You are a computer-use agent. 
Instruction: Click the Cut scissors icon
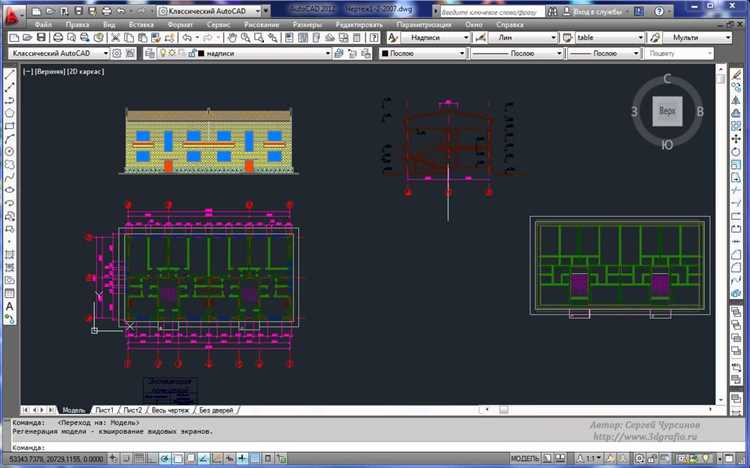115,37
